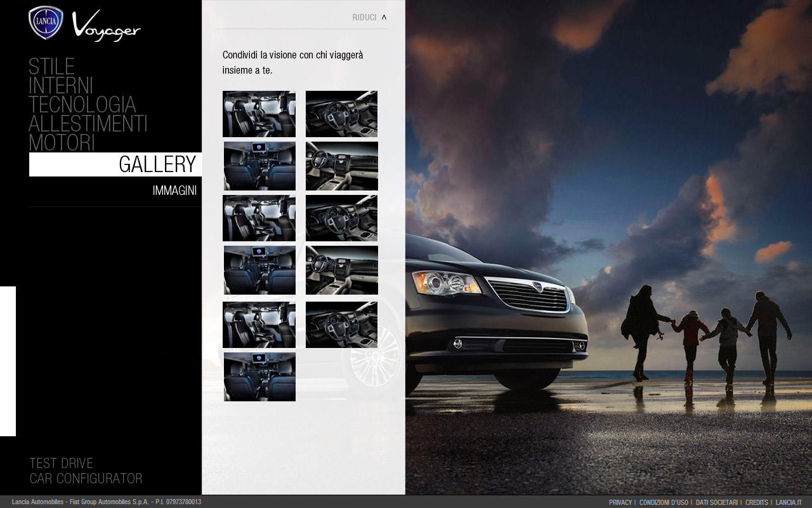Open third row right dashboard thumbnail

coord(341,218)
